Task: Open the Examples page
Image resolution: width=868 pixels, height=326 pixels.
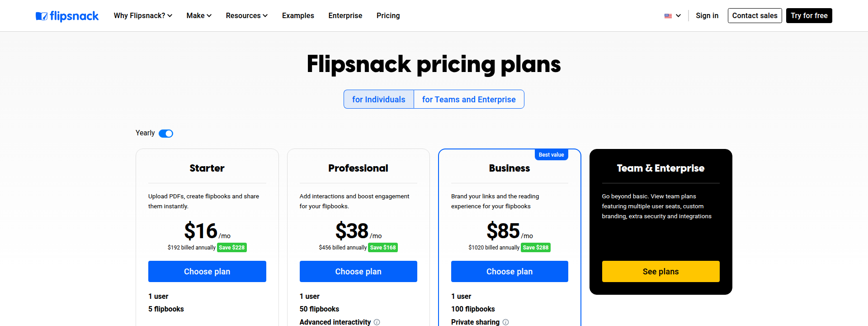Action: 298,15
